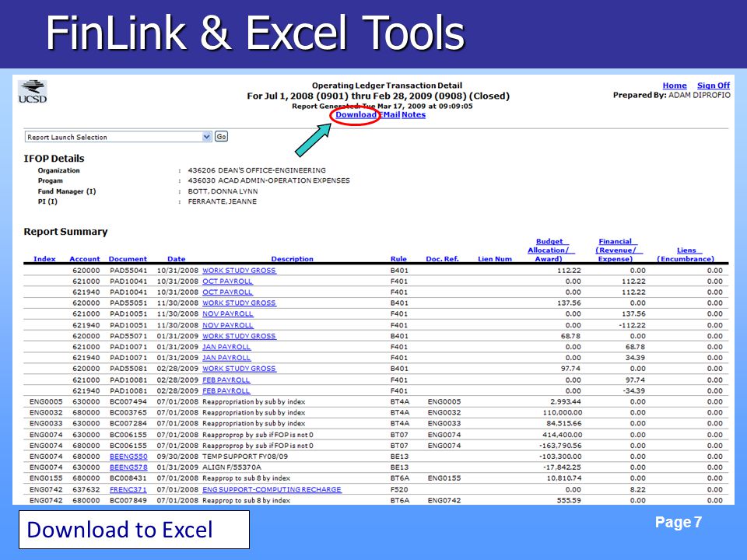
Task: Click the Download to Excel caption box
Action: (134, 530)
